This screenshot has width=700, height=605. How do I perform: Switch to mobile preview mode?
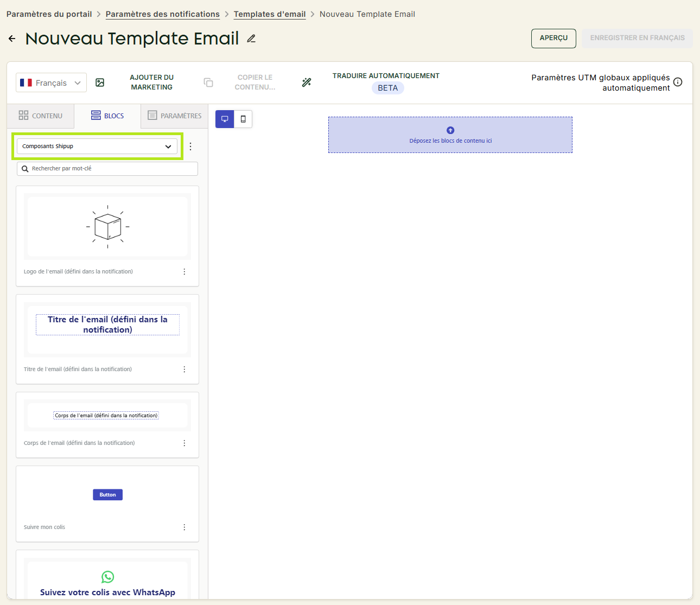(243, 119)
